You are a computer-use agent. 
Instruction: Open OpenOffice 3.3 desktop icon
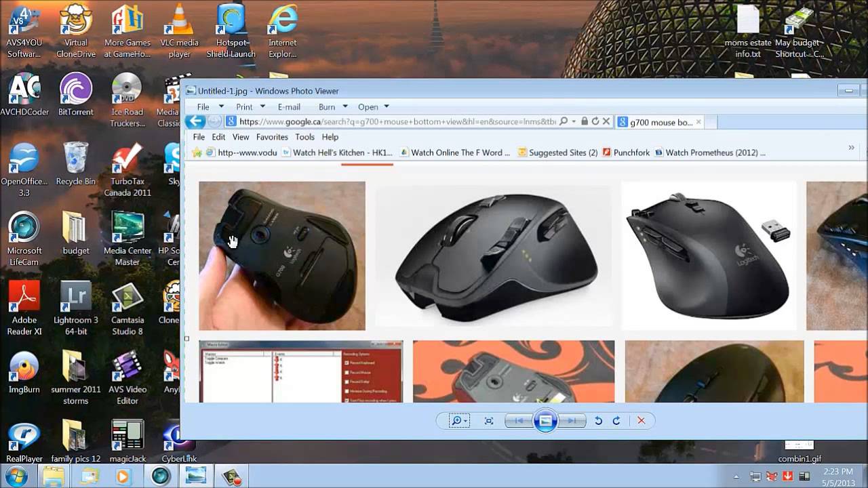(24, 169)
